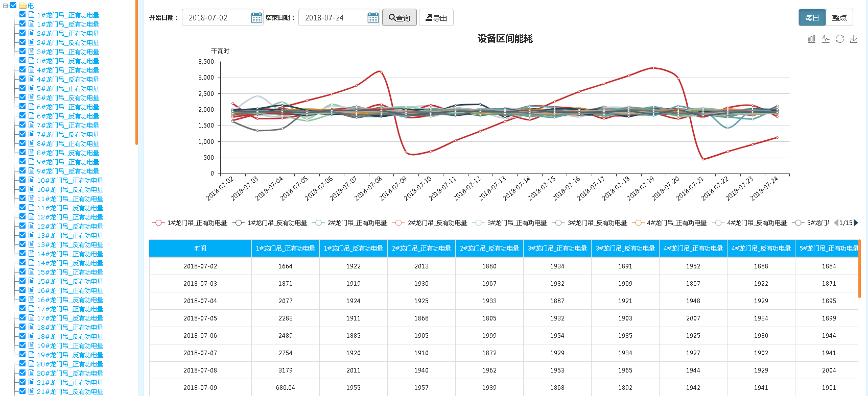Image resolution: width=868 pixels, height=396 pixels.
Task: Click tree item 9#龙门吊_正有功电量
Action: coord(68,162)
